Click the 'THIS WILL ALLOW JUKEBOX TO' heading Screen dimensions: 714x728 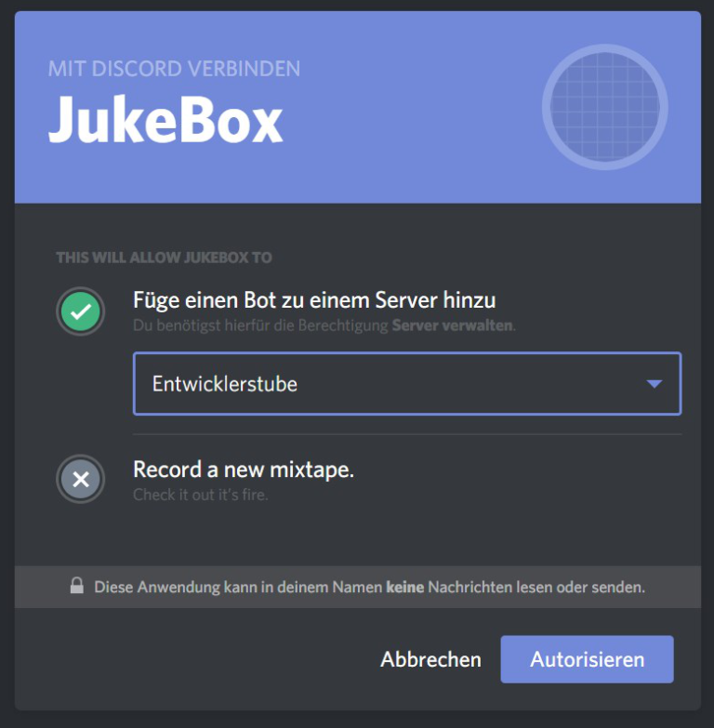click(x=164, y=258)
